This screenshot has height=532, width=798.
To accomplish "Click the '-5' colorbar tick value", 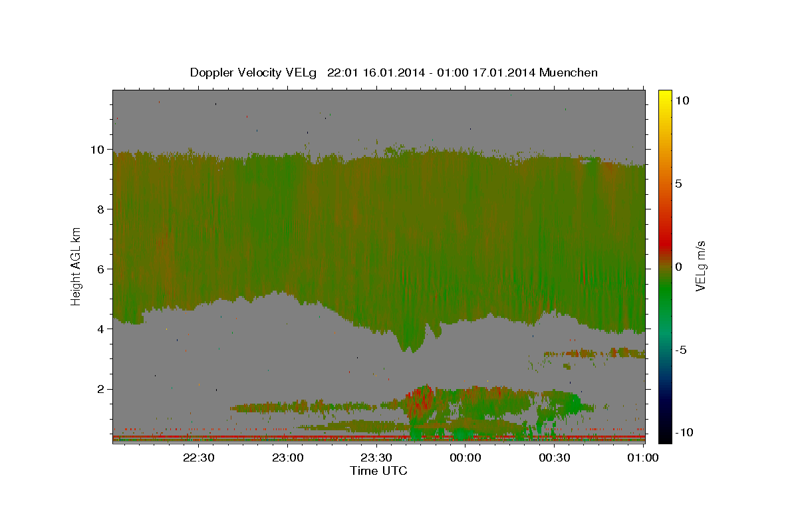I will (681, 350).
